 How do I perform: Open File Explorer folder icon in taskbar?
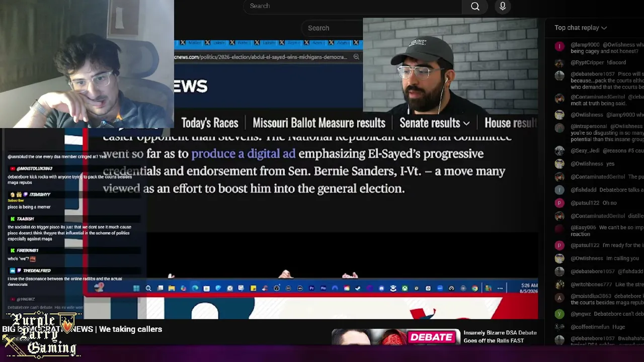click(x=172, y=289)
